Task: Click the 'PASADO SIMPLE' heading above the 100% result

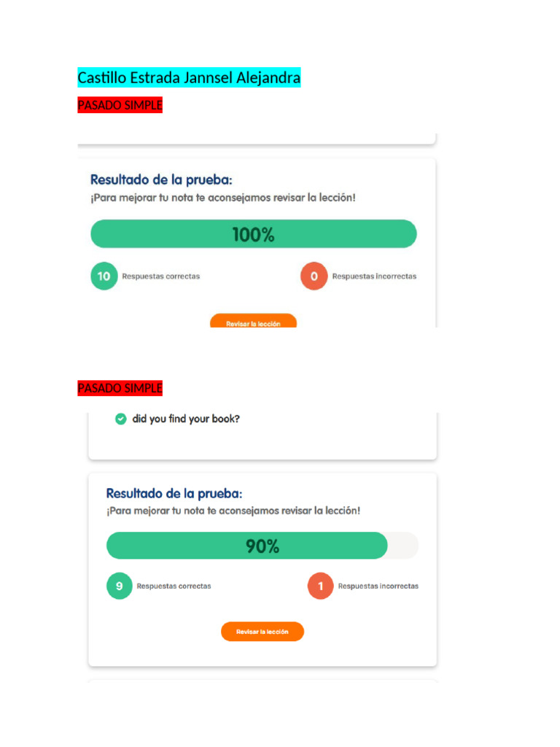Action: (120, 106)
